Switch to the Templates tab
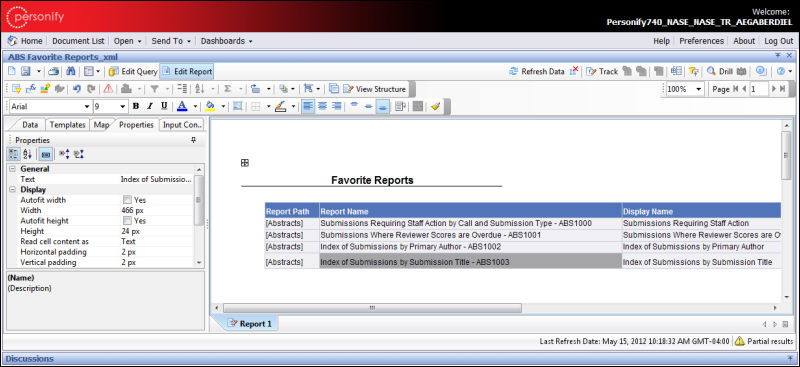Viewport: 800px width, 367px height. click(67, 125)
